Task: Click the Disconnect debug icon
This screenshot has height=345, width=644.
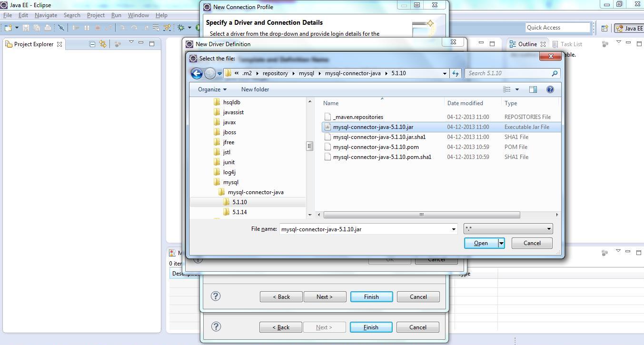Action: [109, 28]
